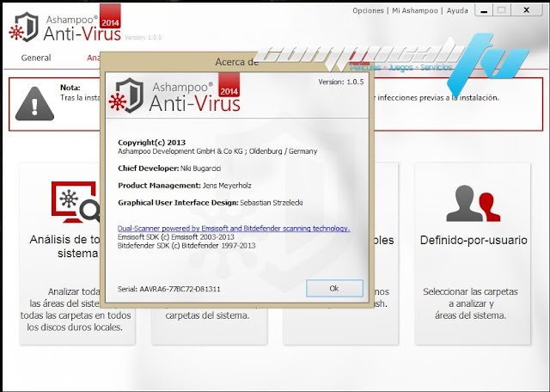550x392 pixels.
Task: Click the full system scan monitor icon
Action: point(75,202)
